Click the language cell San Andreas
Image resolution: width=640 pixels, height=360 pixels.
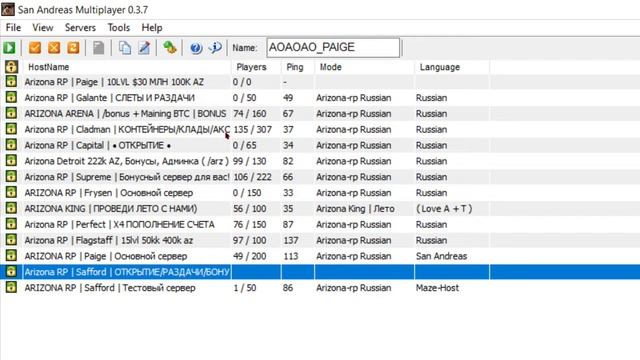pos(441,256)
